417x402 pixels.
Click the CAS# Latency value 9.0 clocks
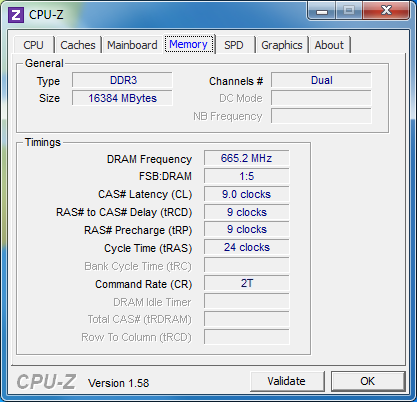pos(247,194)
